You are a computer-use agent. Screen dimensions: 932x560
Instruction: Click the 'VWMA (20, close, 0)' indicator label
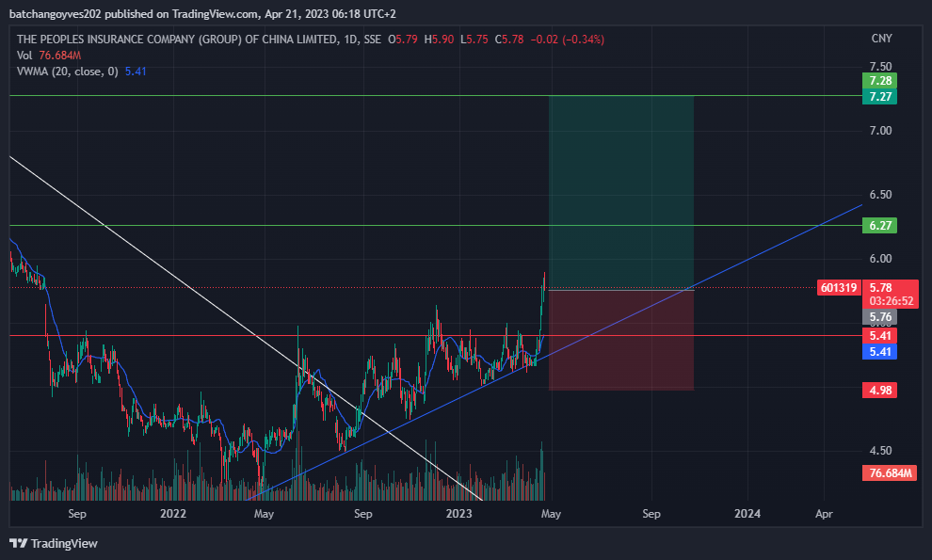67,72
